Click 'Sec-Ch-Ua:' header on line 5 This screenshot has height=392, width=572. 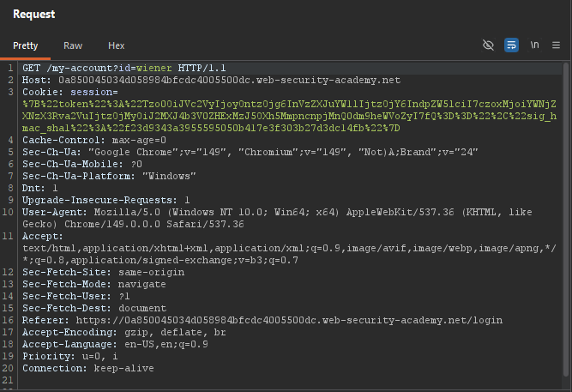51,152
